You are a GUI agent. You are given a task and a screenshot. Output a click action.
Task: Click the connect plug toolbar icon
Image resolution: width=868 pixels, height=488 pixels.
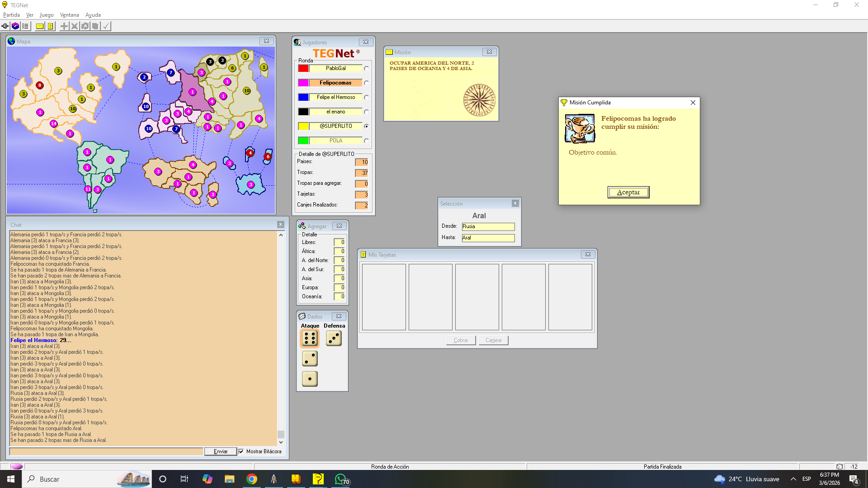point(5,26)
